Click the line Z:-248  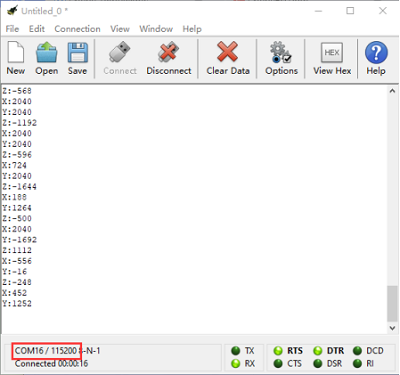(x=17, y=282)
